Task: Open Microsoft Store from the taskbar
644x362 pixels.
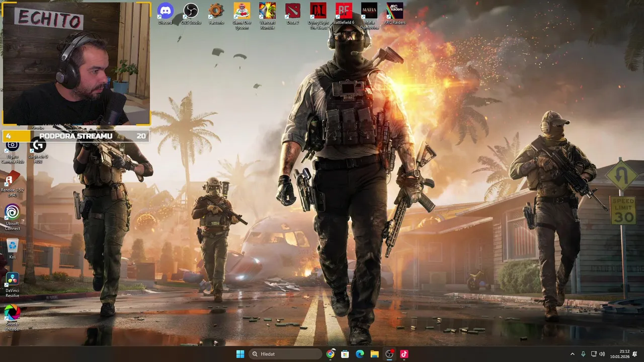Action: click(345, 354)
